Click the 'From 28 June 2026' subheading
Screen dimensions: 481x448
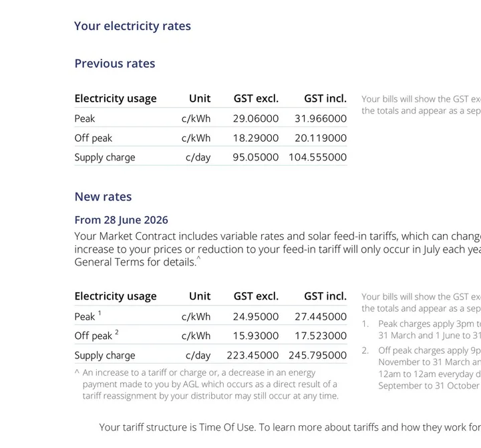tap(121, 220)
